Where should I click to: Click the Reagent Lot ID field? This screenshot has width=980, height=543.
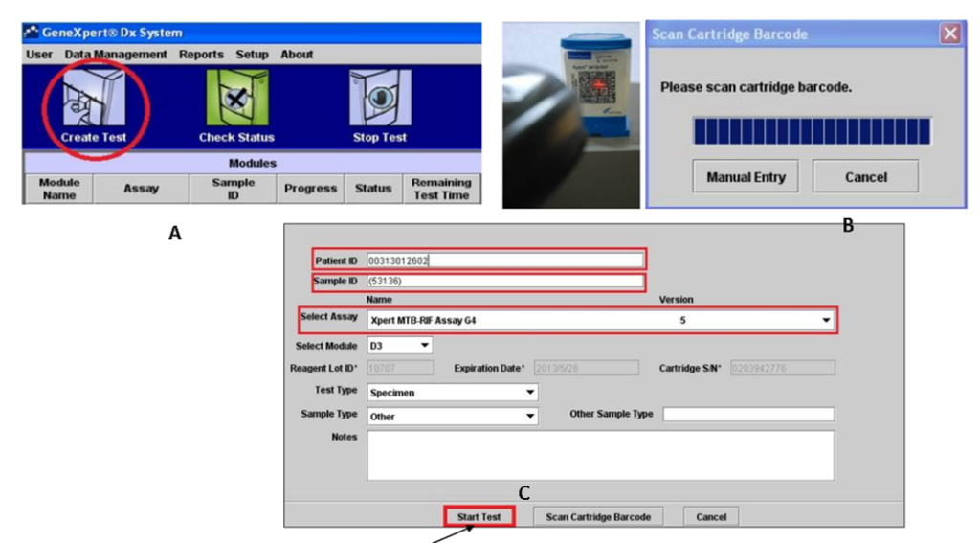(400, 368)
